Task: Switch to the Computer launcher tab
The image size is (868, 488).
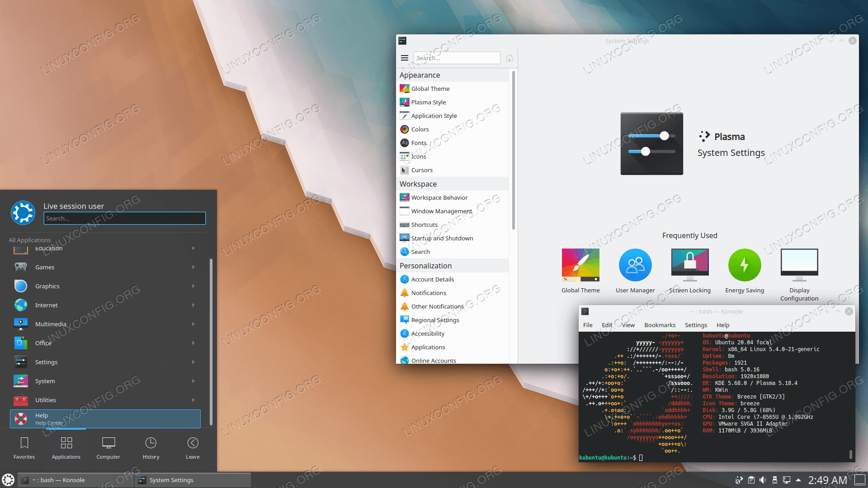Action: pos(108,448)
